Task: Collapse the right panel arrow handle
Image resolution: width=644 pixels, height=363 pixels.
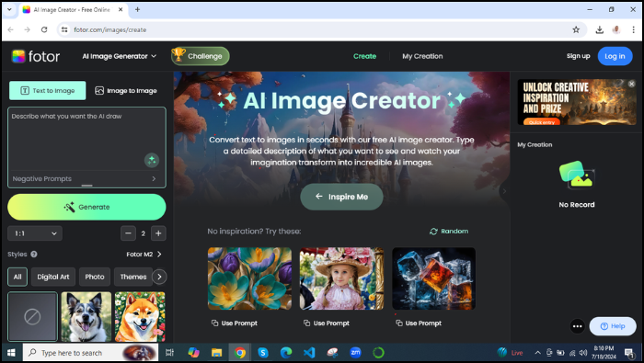Action: (x=504, y=191)
